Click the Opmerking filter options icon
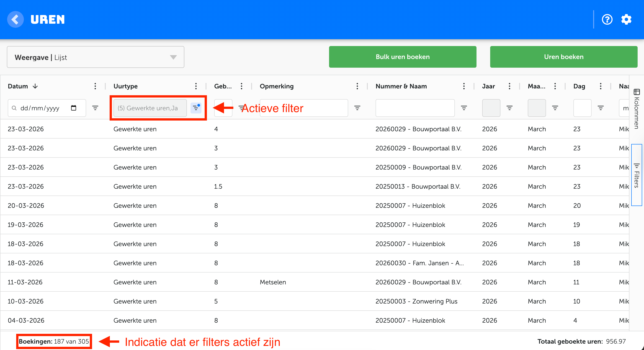Viewport: 644px width, 350px height. point(357,108)
